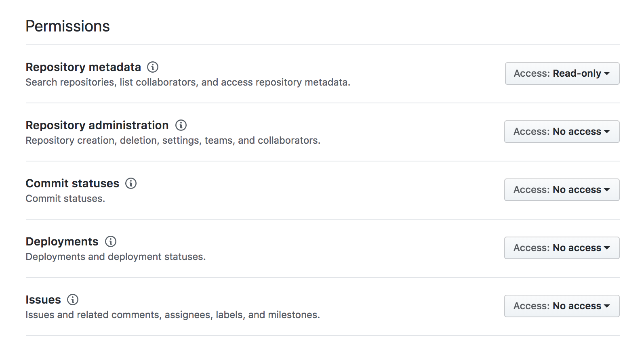Click the info icon beside Commit statuses
644x348 pixels.
pos(130,184)
